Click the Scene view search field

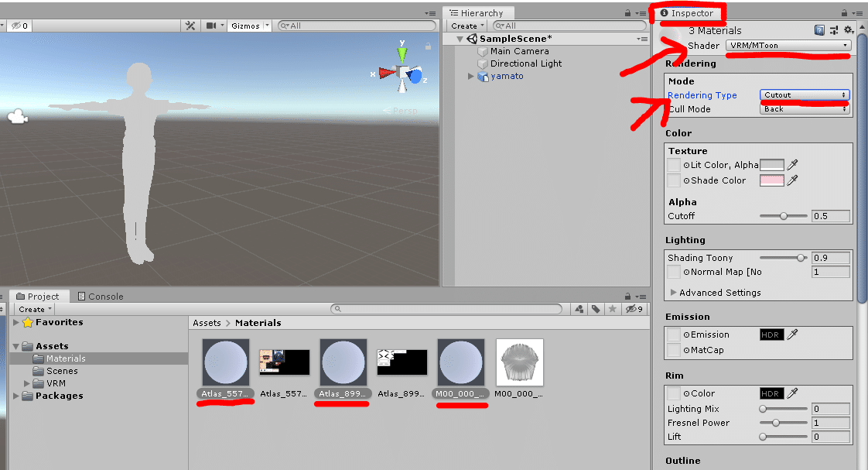[357, 26]
